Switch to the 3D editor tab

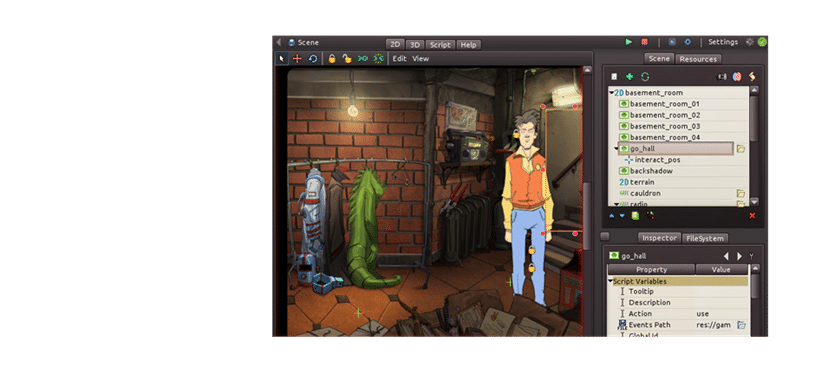tap(414, 45)
